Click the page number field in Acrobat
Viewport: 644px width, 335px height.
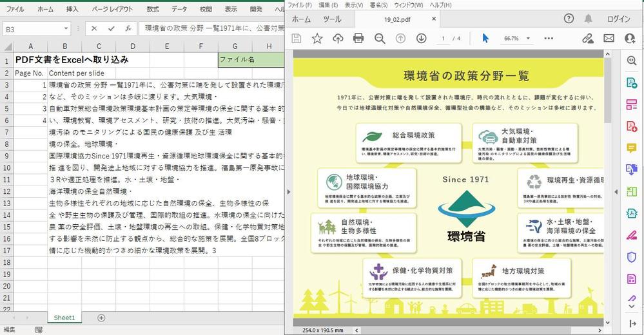click(x=443, y=38)
